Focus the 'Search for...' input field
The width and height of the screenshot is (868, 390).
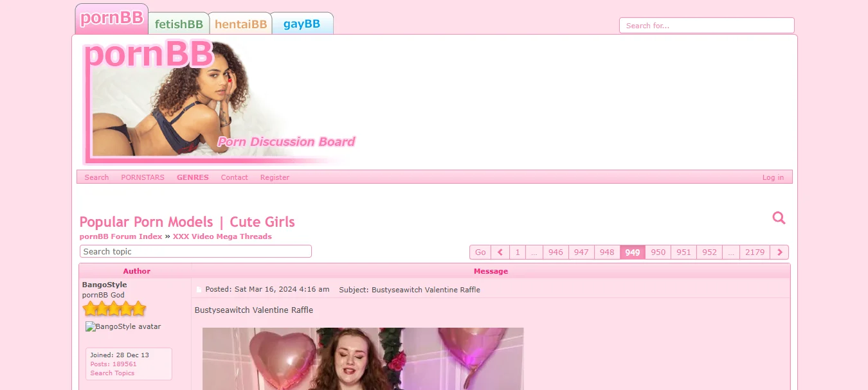[707, 26]
